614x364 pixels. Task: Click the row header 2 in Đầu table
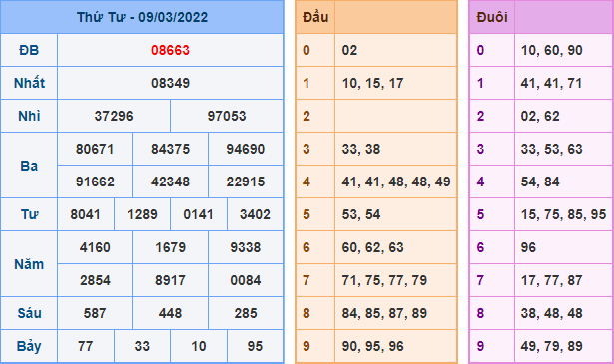coord(307,116)
